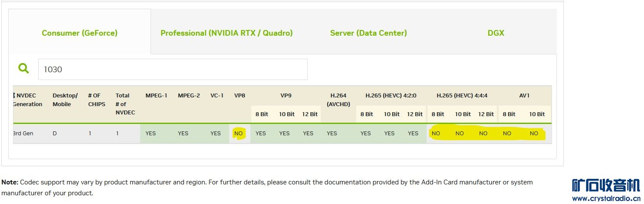Viewport: 644px width, 204px height.
Task: Click the H.264 (AVCHD) column header
Action: tap(338, 100)
